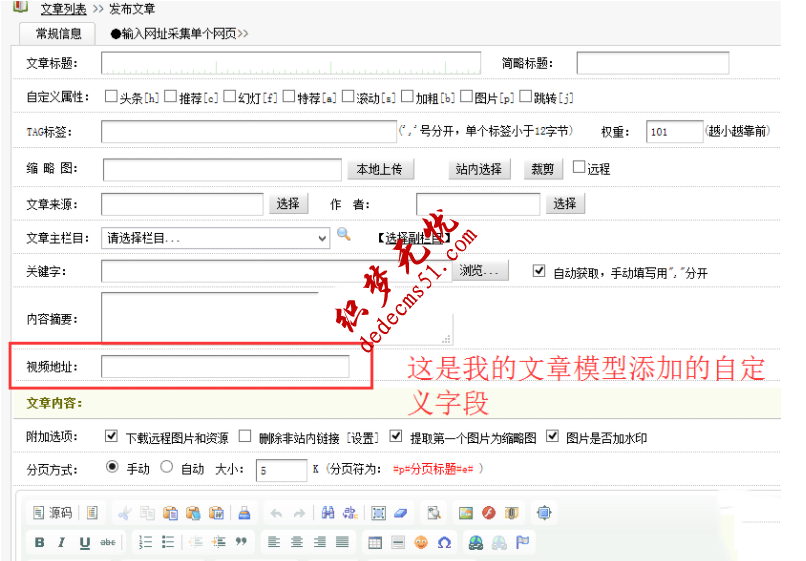The width and height of the screenshot is (806, 561).
Task: Click Paste as plain text icon
Action: coord(193,513)
